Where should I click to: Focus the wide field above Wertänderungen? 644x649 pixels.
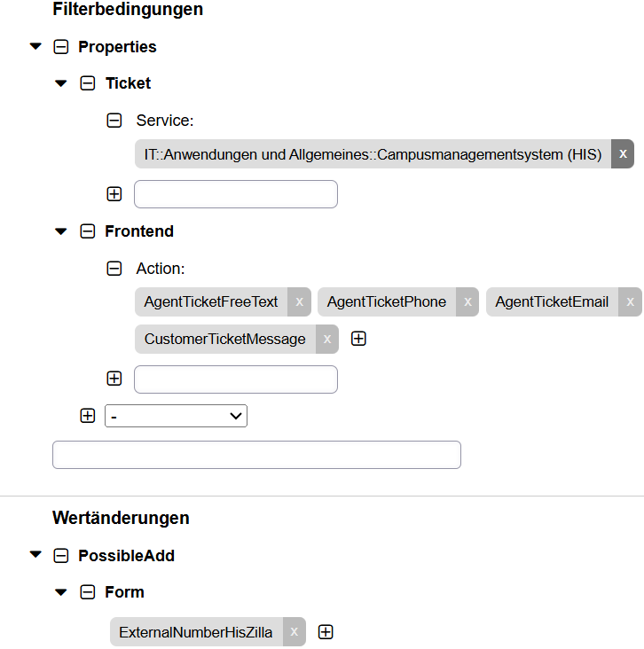pos(256,455)
